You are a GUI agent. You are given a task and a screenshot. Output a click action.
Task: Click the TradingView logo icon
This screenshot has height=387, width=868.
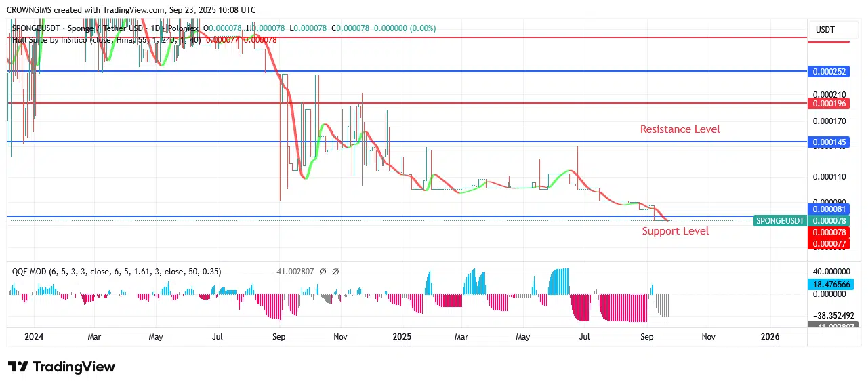pos(18,367)
